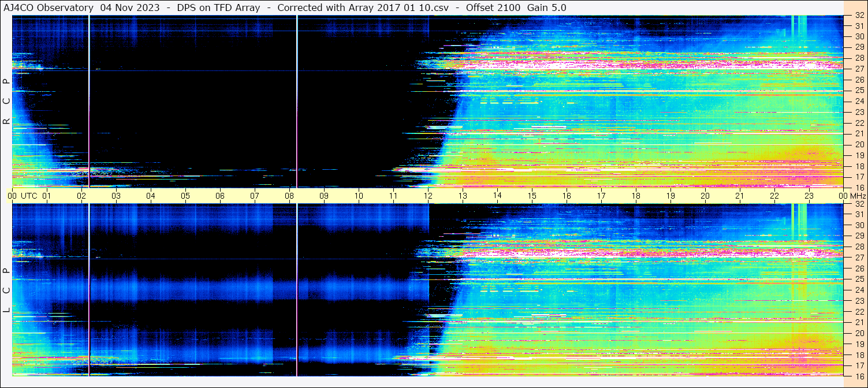Click the vertical marker line near 02 UTC in LCP panel
The image size is (868, 388).
point(90,289)
